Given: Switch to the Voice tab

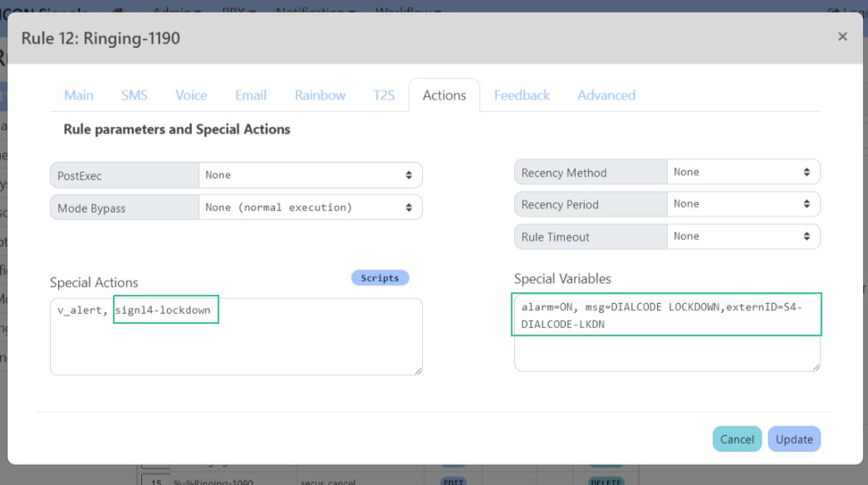Looking at the screenshot, I should pos(190,95).
